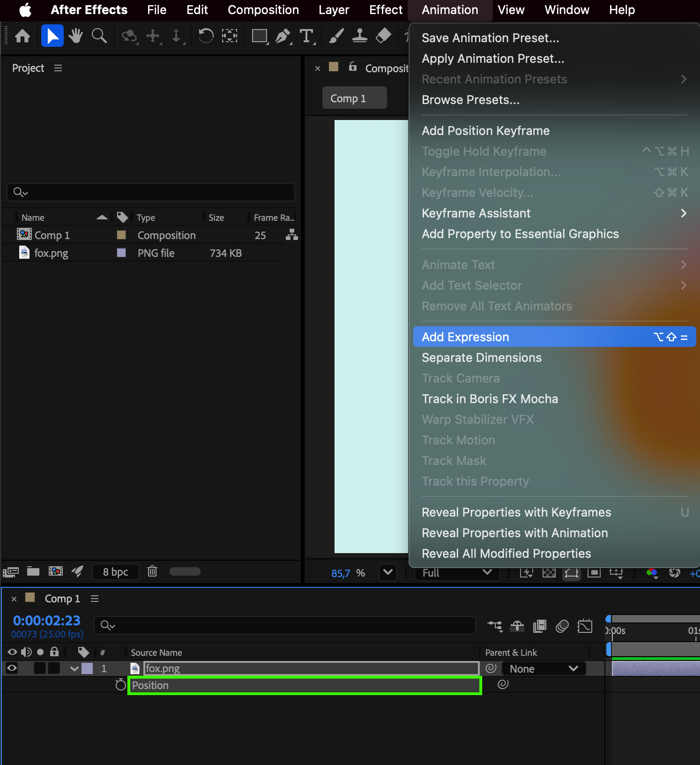700x765 pixels.
Task: Toggle visibility eye of fox.png layer
Action: coord(12,668)
